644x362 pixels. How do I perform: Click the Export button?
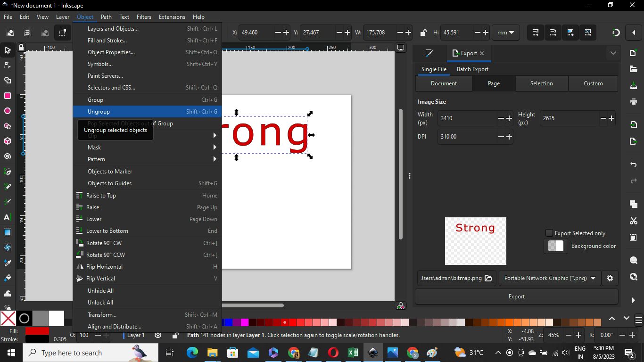pyautogui.click(x=516, y=296)
